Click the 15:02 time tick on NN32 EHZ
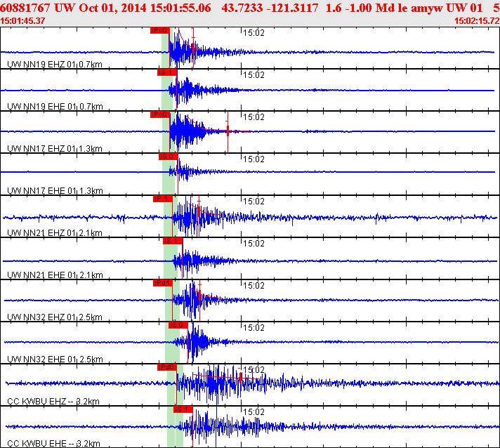 coord(254,285)
